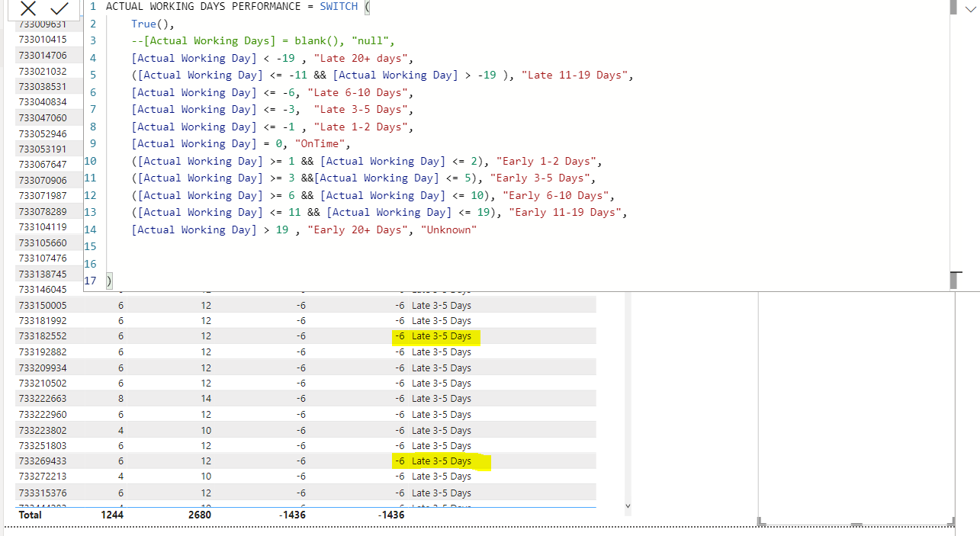
Task: Select row ID 733040834
Action: click(x=43, y=102)
